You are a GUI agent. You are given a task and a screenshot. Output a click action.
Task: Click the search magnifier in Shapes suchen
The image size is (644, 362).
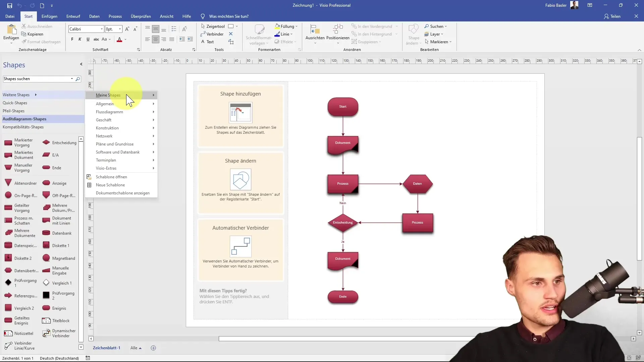click(x=78, y=79)
